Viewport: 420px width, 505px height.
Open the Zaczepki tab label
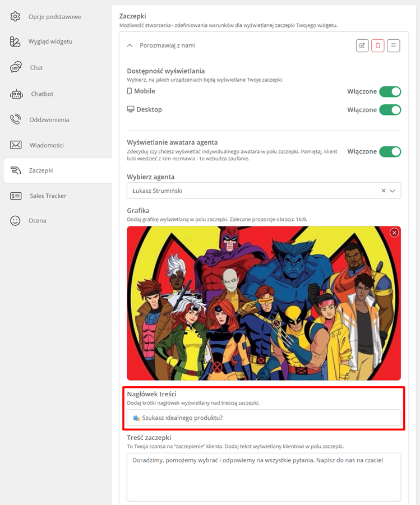coord(41,170)
